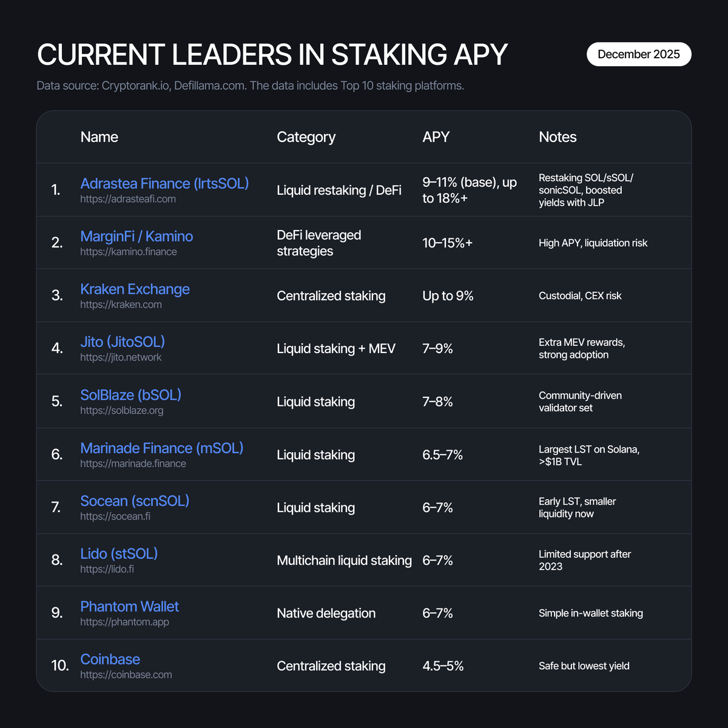Viewport: 728px width, 728px height.
Task: Open the Coinbase name link
Action: click(x=110, y=659)
